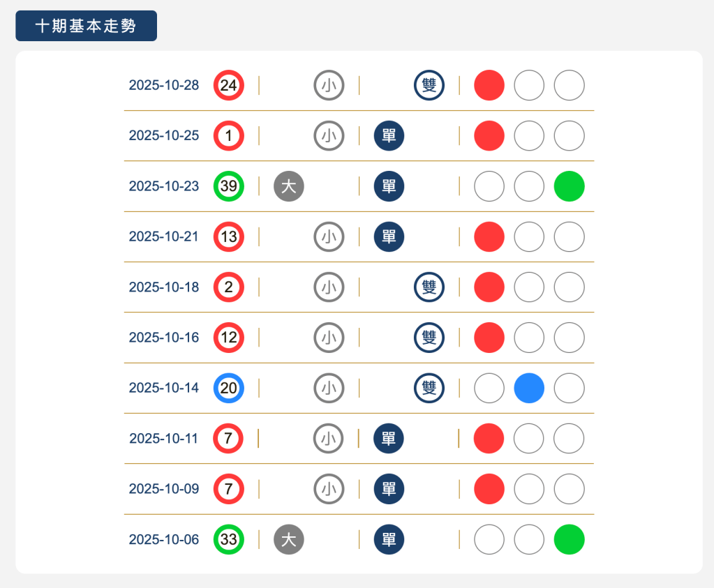Click the empty middle circle in 2025-10-21 row
Image resolution: width=714 pixels, height=588 pixels.
click(529, 236)
